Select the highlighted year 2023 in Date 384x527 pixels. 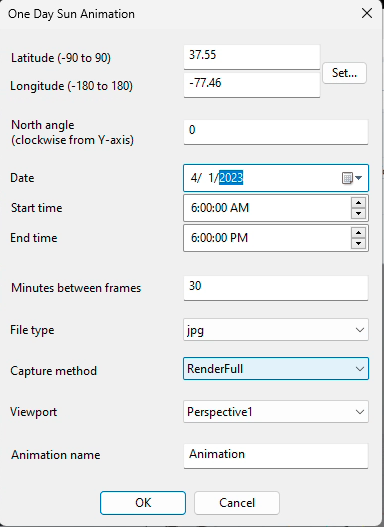point(231,178)
